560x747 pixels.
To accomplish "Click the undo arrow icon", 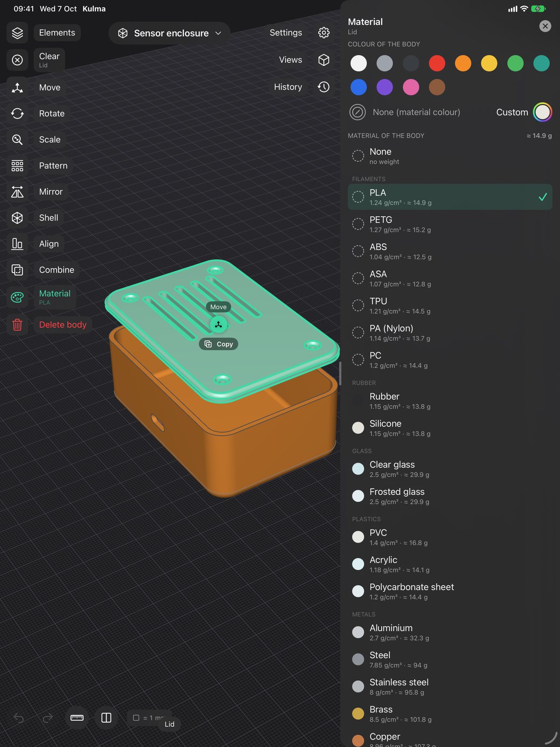I will [19, 718].
